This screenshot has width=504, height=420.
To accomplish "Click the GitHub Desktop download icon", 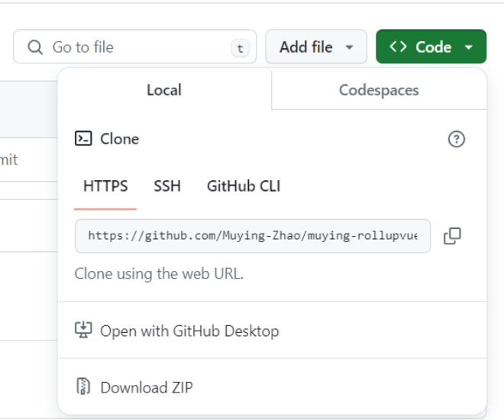I will click(x=83, y=331).
